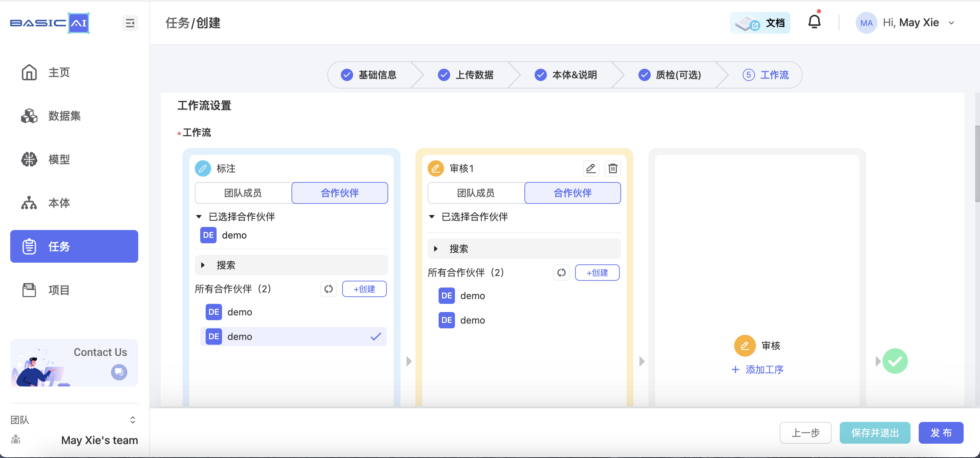Click the arrow after 审核1 stage

coord(642,361)
